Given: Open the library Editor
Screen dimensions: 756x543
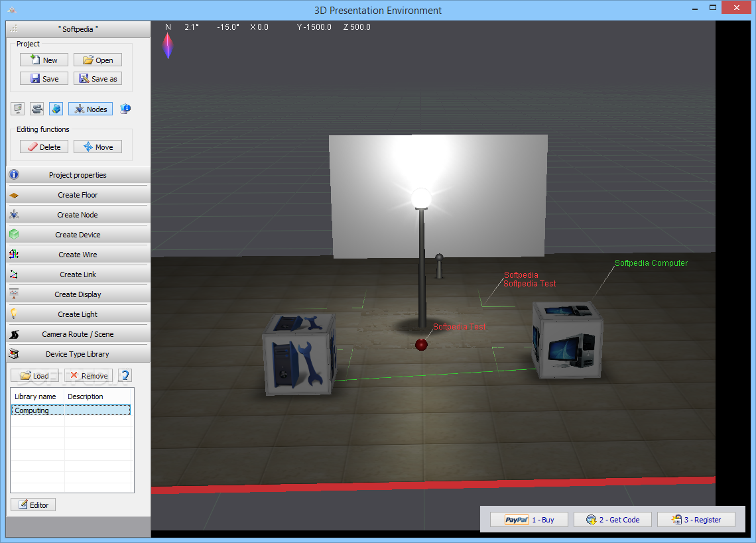Looking at the screenshot, I should click(x=33, y=505).
